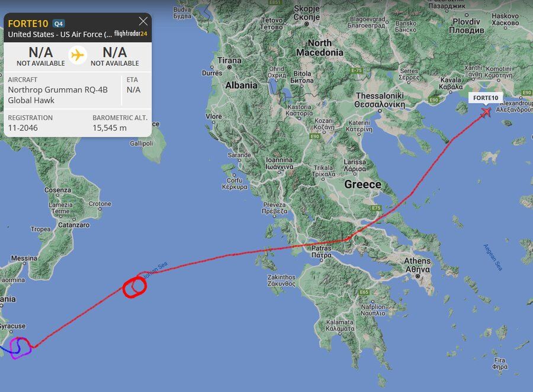Click the barometric altitude 15,545 m value

pos(110,128)
